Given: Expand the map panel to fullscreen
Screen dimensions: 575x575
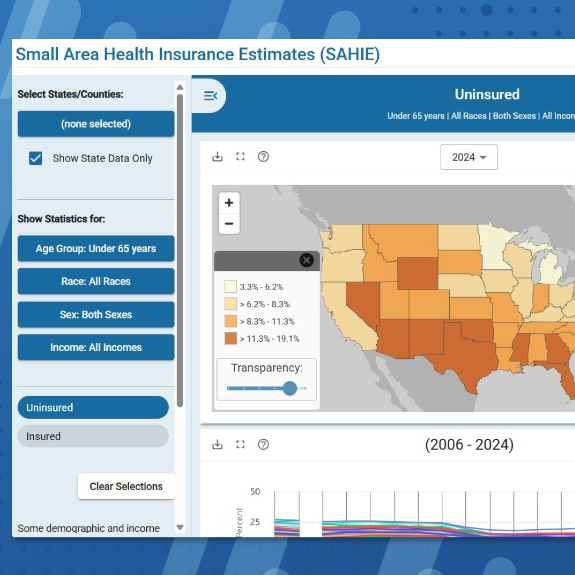Looking at the screenshot, I should 240,157.
